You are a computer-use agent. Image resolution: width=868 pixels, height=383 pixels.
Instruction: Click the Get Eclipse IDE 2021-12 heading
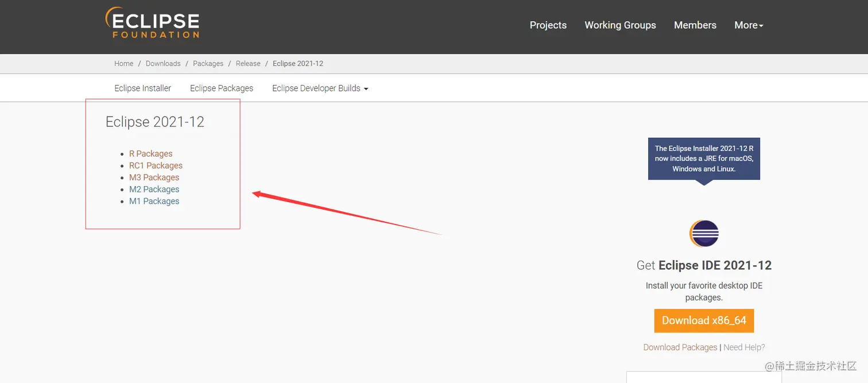[x=704, y=265]
